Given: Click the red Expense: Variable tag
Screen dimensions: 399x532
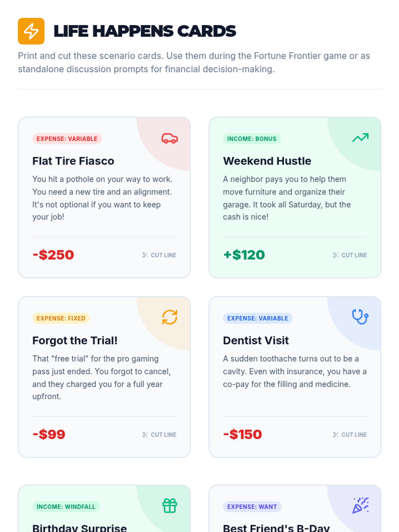Looking at the screenshot, I should point(67,139).
